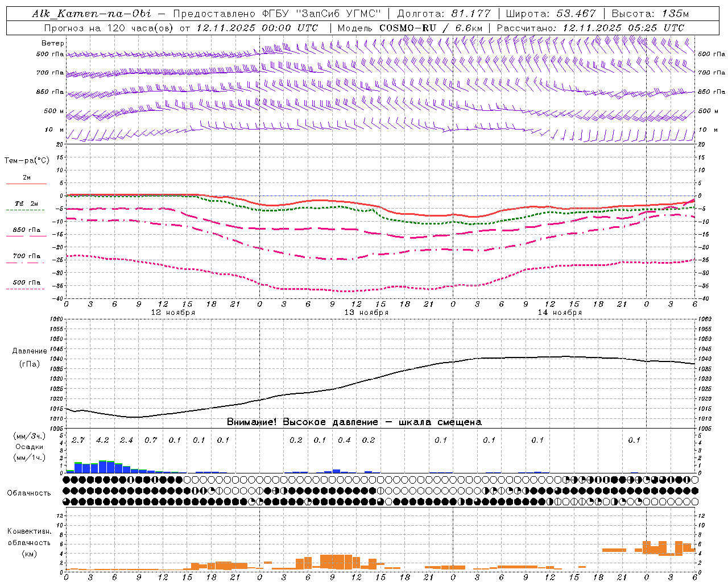Click the 2.4 three-hour precipitation value
728x582 pixels.
[x=126, y=440]
